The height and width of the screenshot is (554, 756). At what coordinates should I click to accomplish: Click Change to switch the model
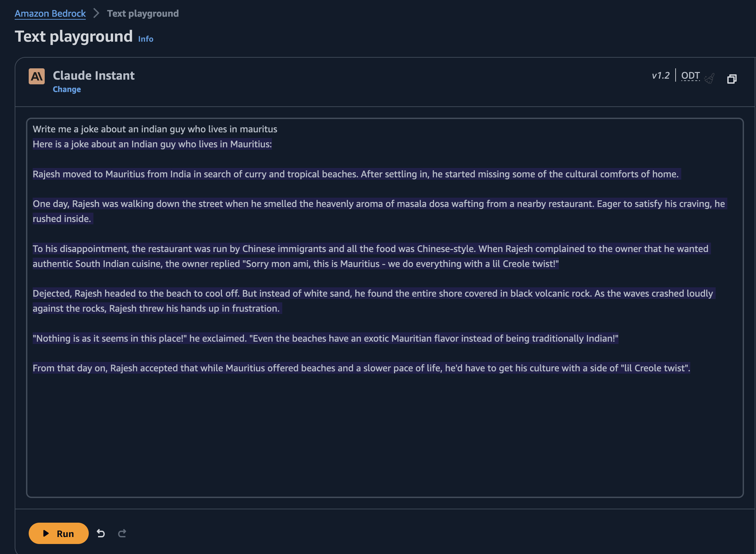pyautogui.click(x=67, y=89)
